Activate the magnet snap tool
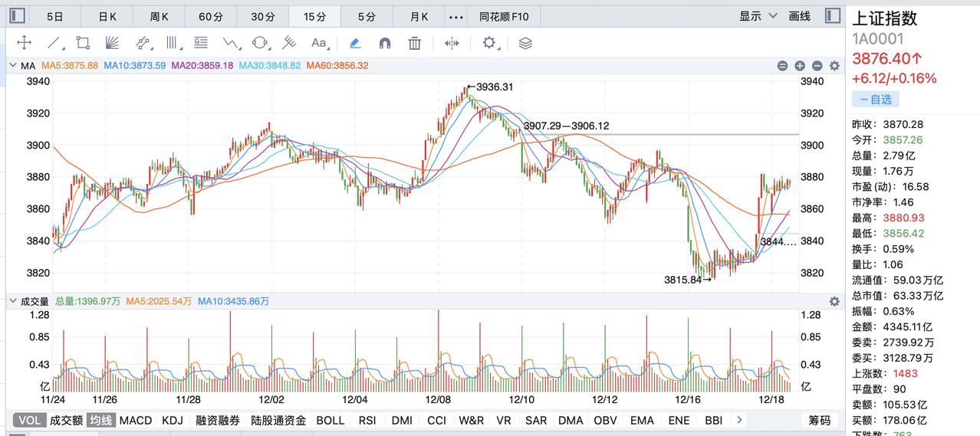Screen dimensions: 980x436 point(385,43)
